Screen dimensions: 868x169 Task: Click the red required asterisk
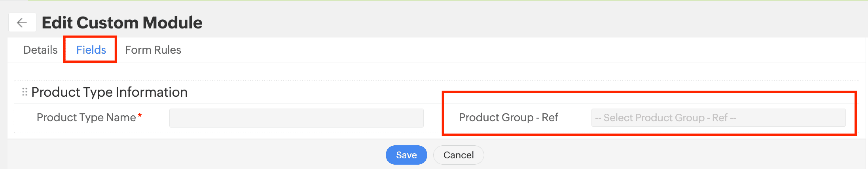pyautogui.click(x=140, y=116)
